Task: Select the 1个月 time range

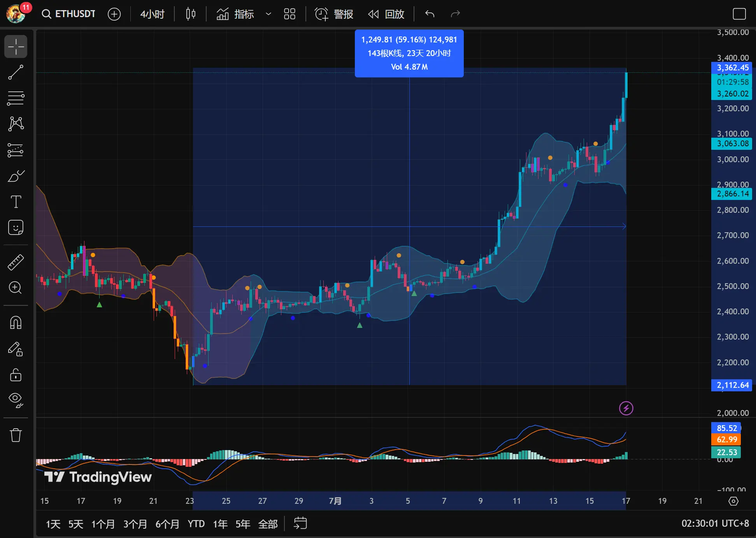Action: (103, 524)
